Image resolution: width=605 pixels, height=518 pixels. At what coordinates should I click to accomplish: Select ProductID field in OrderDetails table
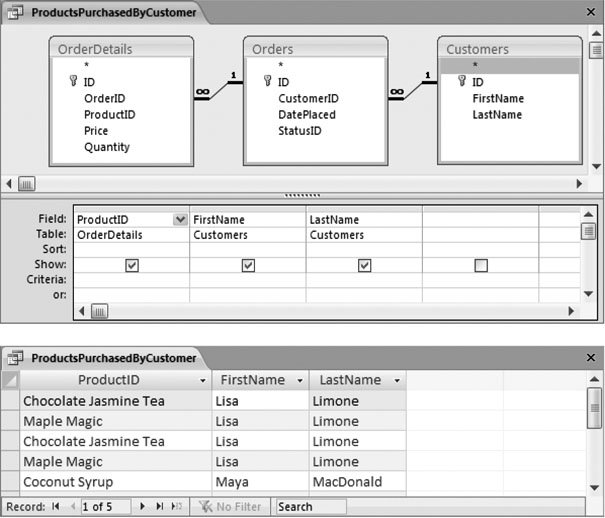click(110, 115)
